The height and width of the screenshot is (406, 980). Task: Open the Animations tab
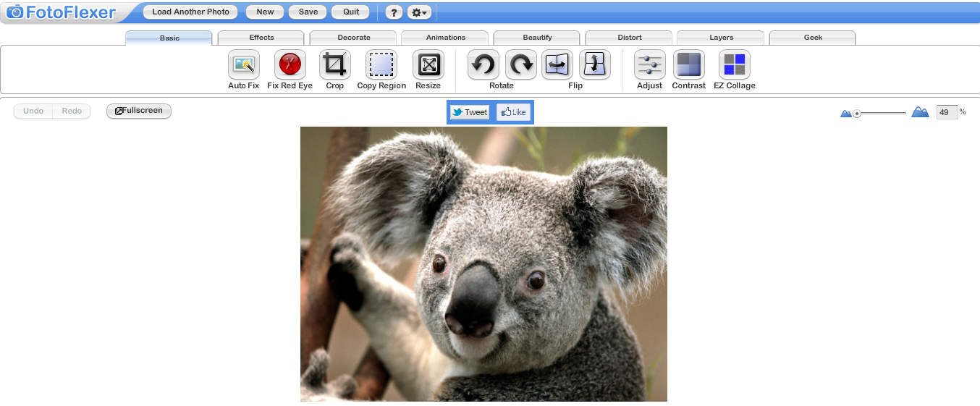coord(445,38)
